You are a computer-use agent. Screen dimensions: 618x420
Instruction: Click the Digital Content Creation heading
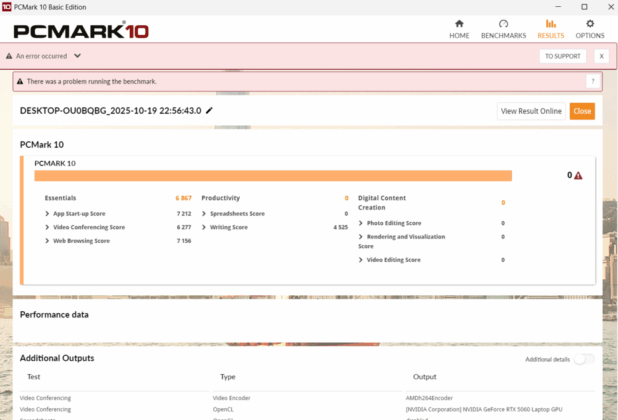pyautogui.click(x=382, y=203)
